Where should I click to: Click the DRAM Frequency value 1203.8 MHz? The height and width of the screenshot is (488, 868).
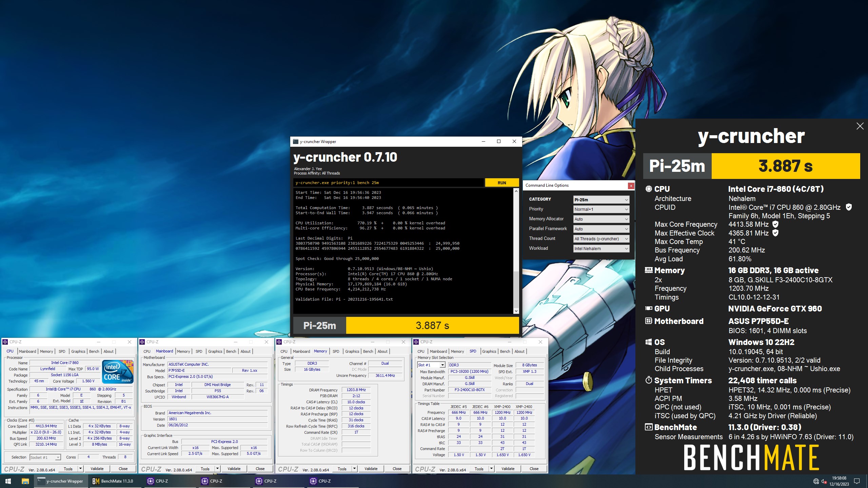(356, 390)
